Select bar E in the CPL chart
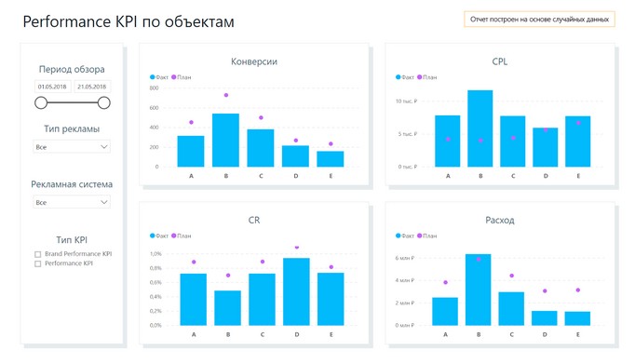Screen dimensions: 635x364 578,142
